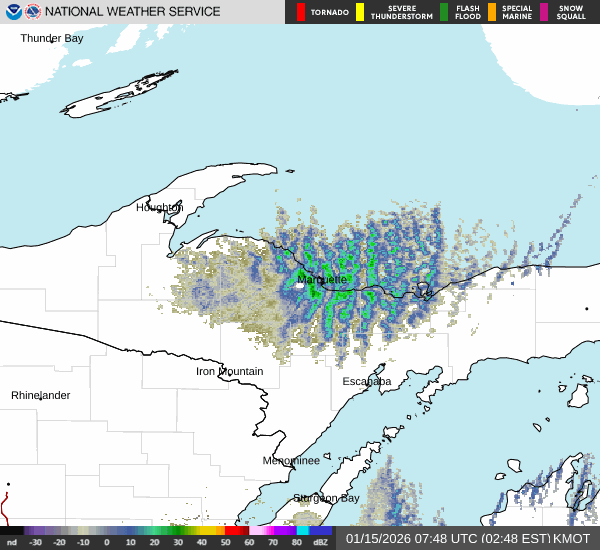The image size is (600, 550).
Task: Select the yellow Severe Thunderstorm swatch
Action: click(360, 12)
